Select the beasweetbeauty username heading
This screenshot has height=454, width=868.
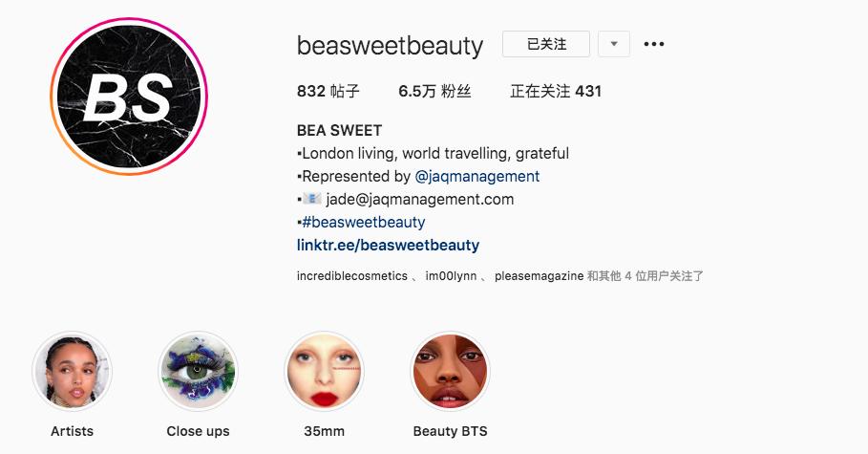391,46
